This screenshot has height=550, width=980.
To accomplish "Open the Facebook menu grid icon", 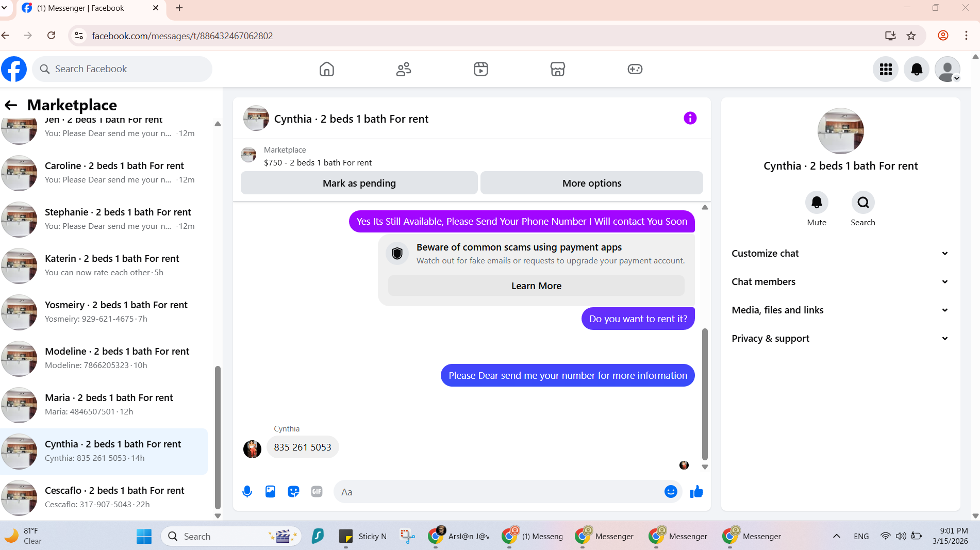I will (x=886, y=69).
